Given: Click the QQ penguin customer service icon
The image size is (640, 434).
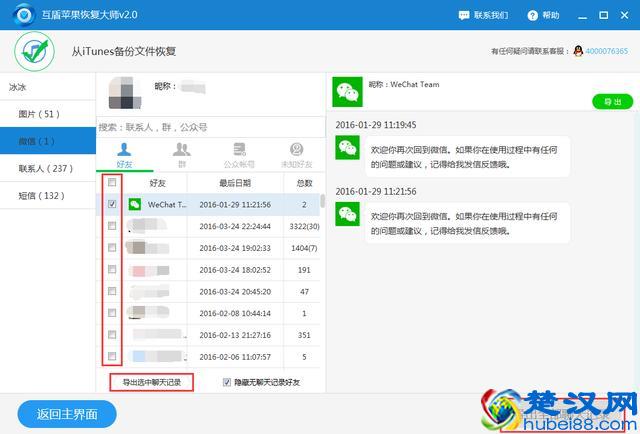Looking at the screenshot, I should [578, 51].
